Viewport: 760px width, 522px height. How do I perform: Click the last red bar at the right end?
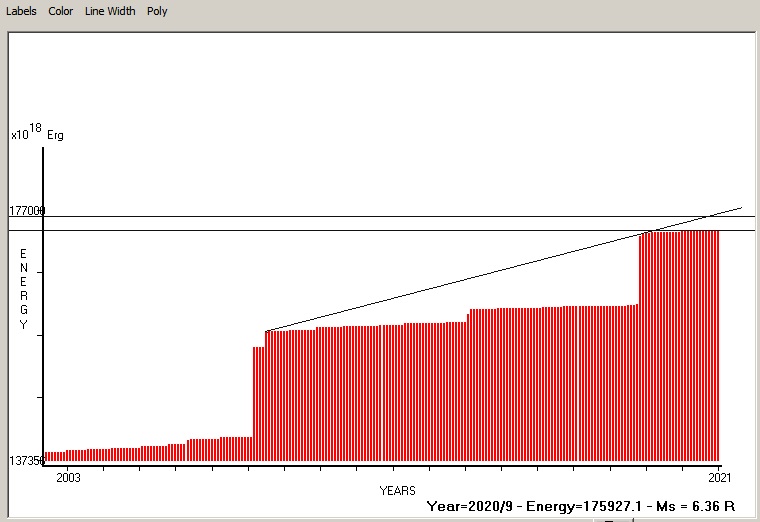716,345
